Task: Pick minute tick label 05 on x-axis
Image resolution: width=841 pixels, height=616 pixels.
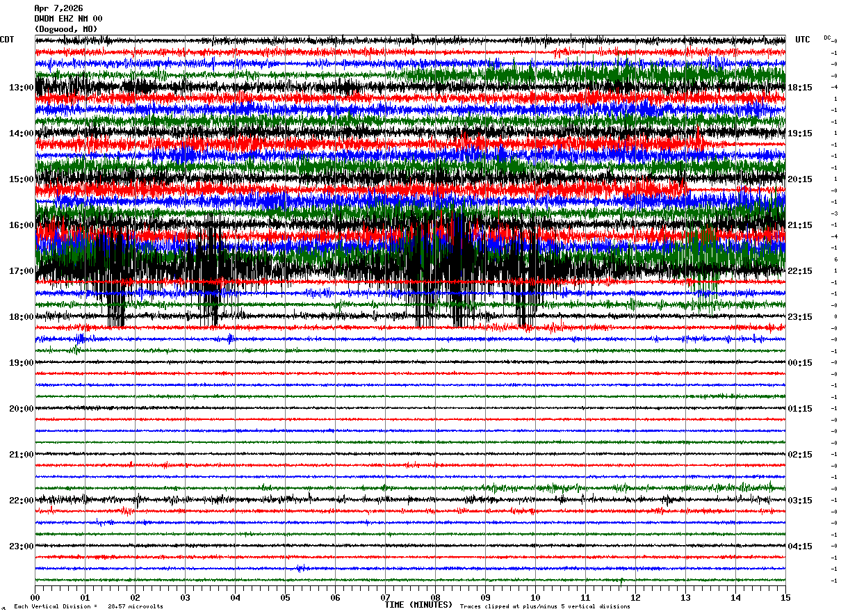Action: (x=285, y=597)
